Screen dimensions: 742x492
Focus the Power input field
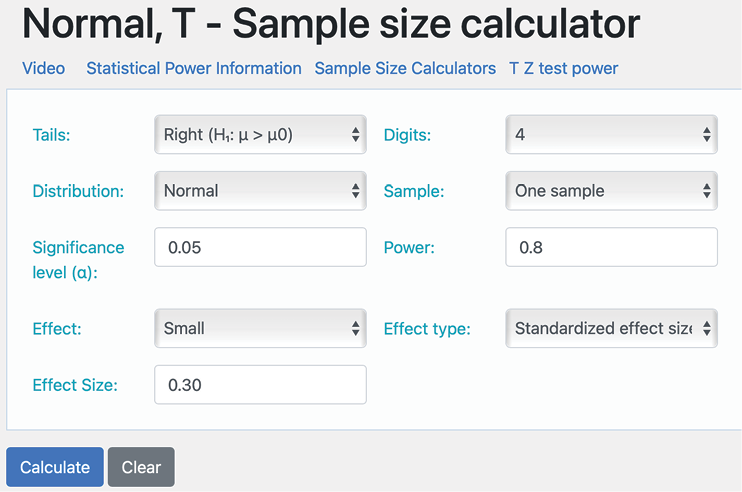(x=611, y=247)
